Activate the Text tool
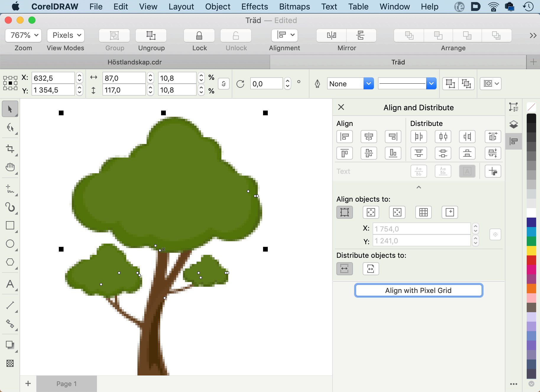 pos(10,284)
